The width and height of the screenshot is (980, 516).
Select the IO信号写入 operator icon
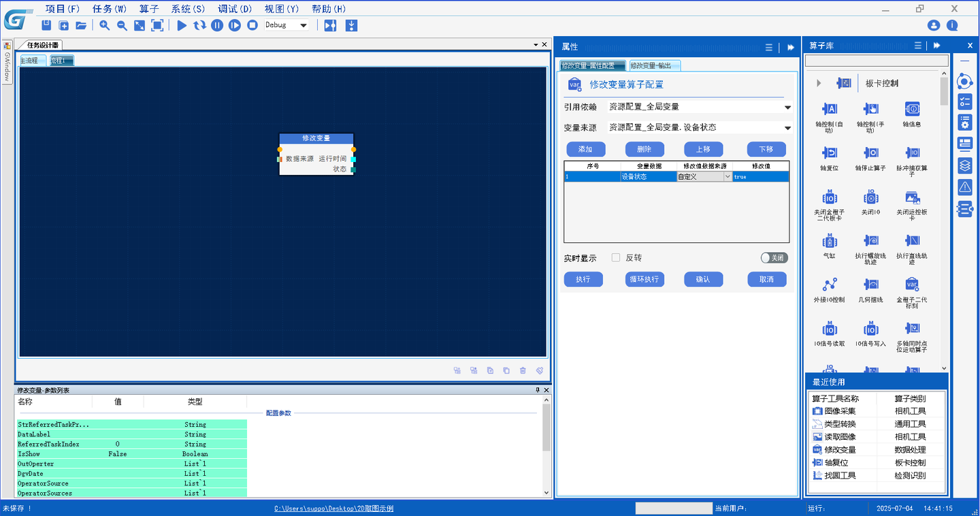[x=870, y=329]
